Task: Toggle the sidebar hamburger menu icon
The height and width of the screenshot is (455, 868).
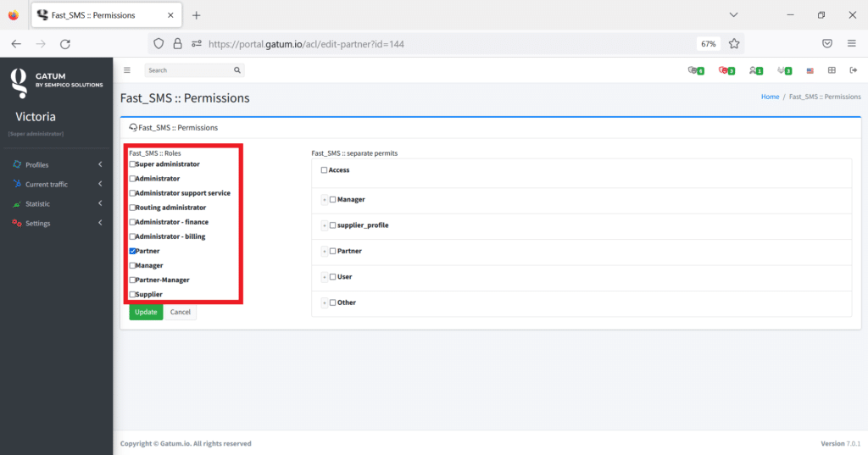Action: (127, 70)
